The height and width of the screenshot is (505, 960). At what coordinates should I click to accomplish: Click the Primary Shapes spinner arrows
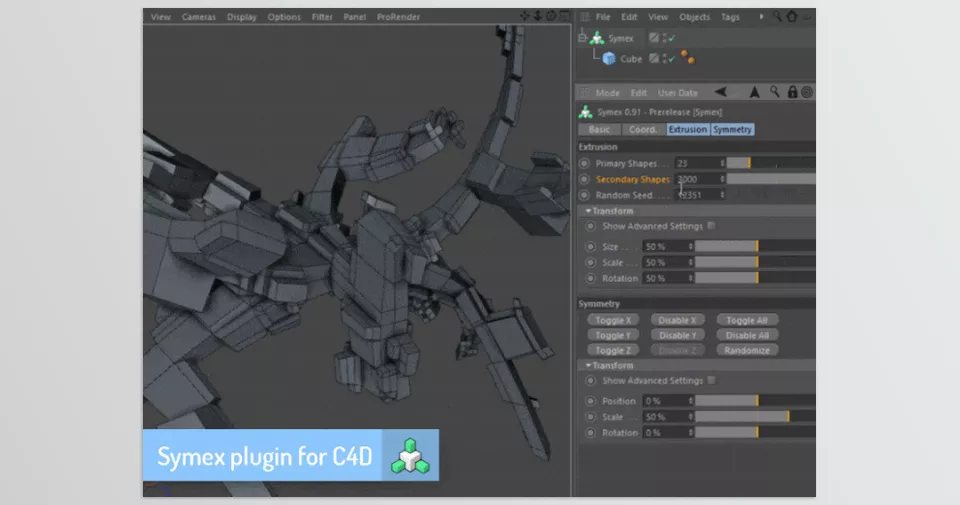(x=722, y=163)
